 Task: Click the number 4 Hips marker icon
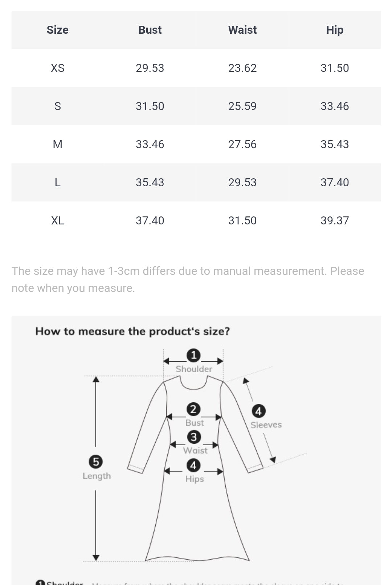coord(193,465)
